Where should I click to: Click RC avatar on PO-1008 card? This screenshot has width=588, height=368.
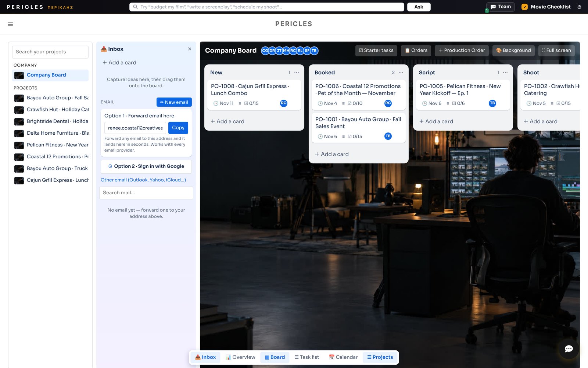284,103
